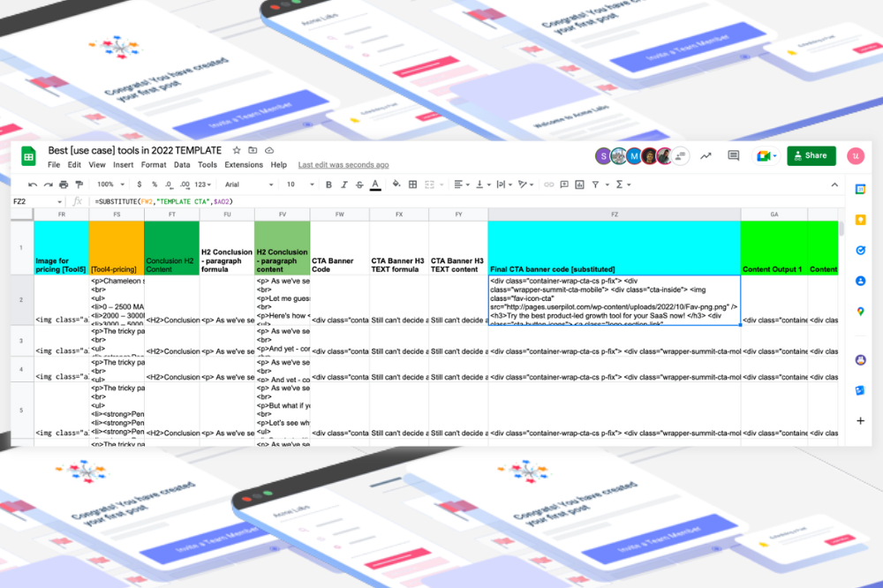Insert a chart from the toolbar

577,185
